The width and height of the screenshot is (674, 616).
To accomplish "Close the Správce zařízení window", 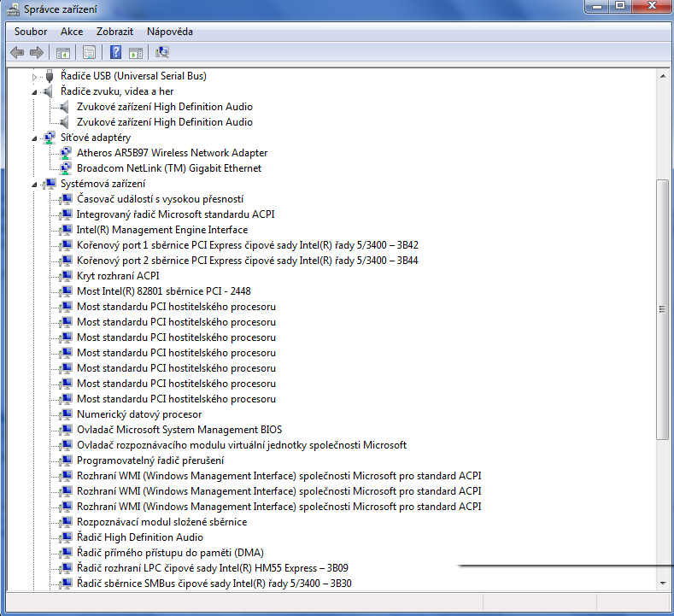I will 652,6.
